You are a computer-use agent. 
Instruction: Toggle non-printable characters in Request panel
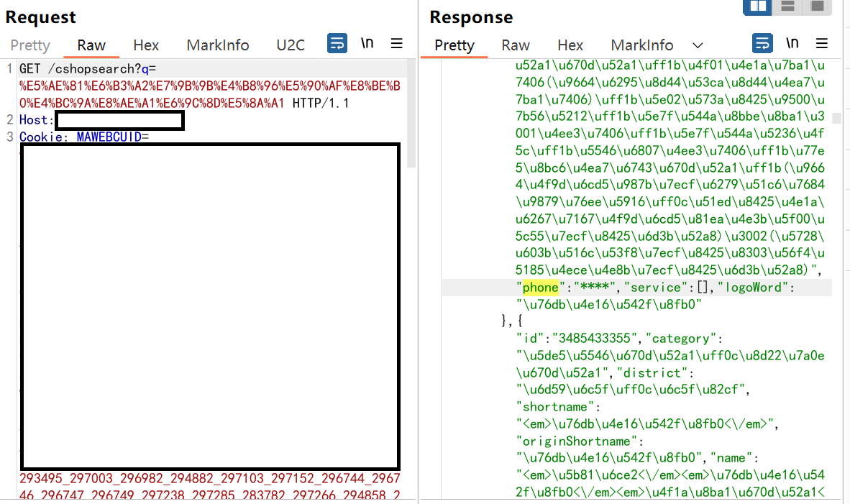(x=367, y=44)
